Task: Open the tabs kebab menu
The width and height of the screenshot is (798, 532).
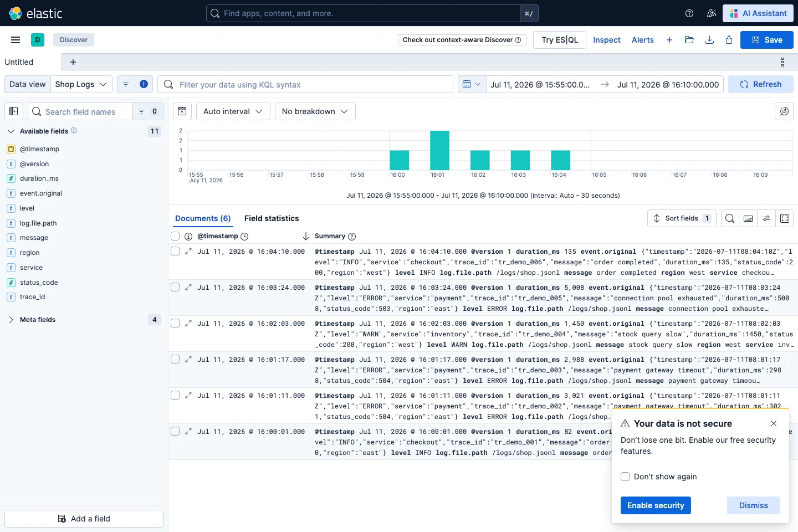Action: (x=782, y=62)
